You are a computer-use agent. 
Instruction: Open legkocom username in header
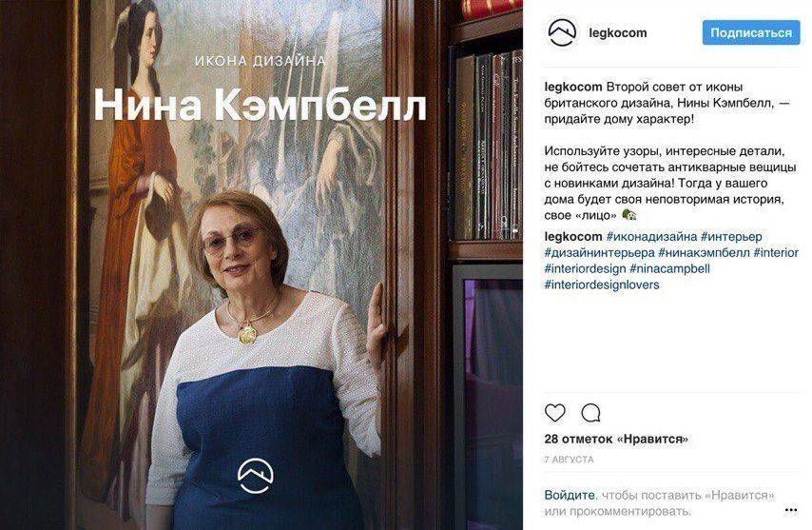coord(618,32)
